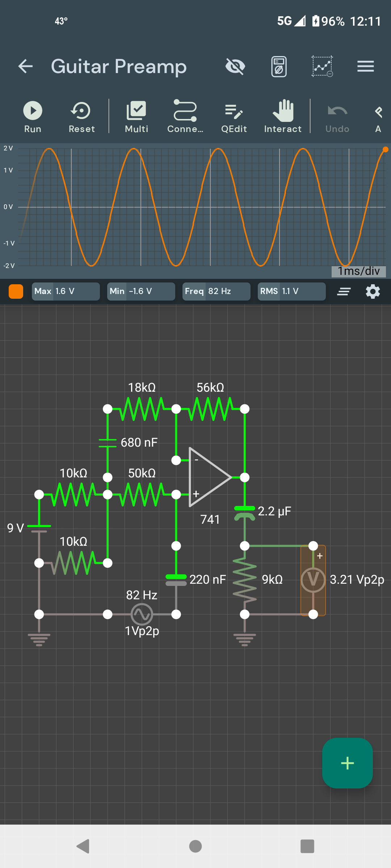Screen dimensions: 391x868
Task: Open the QEdit tool
Action: click(234, 116)
